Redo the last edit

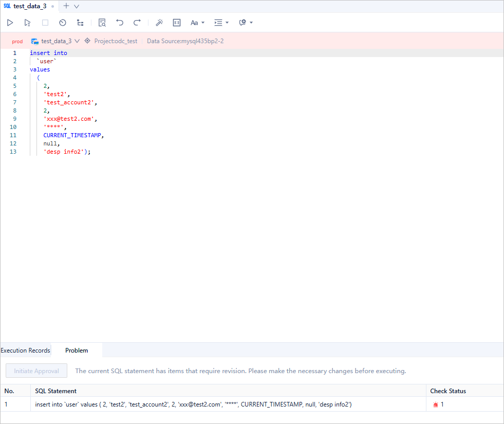[x=137, y=23]
